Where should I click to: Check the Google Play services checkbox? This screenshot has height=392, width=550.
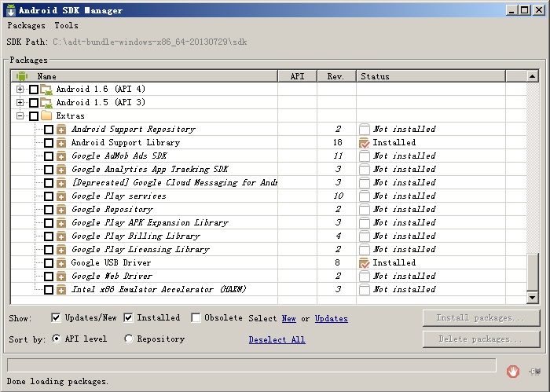49,196
